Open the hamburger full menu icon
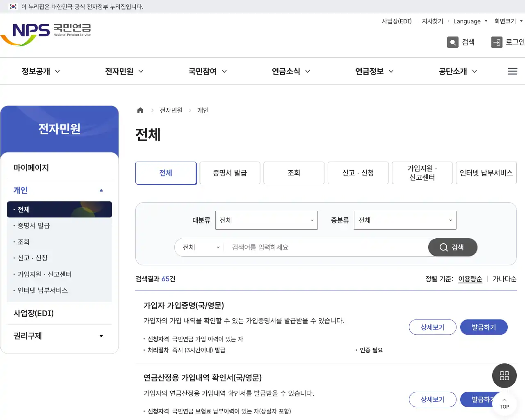 [513, 71]
